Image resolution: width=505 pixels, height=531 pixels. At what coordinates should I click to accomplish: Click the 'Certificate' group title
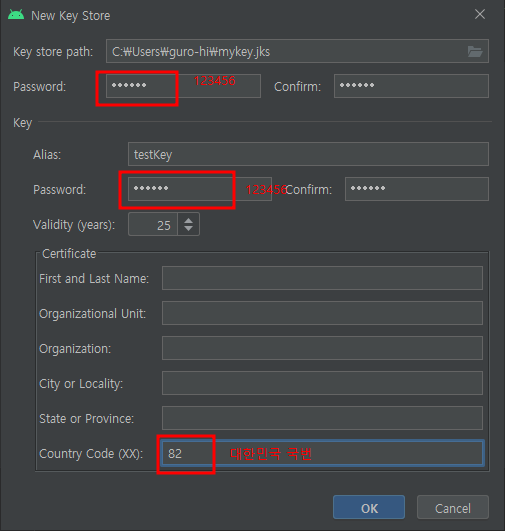pyautogui.click(x=69, y=254)
